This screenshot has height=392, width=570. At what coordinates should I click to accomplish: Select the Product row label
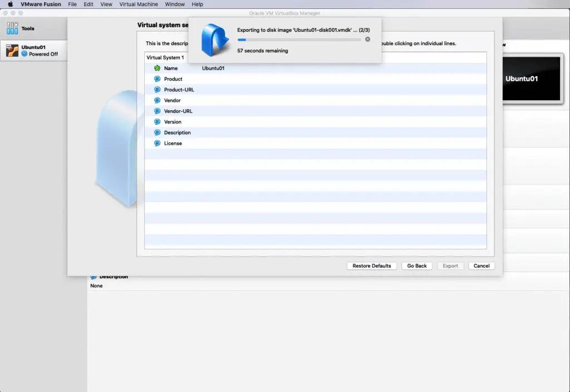pyautogui.click(x=173, y=79)
